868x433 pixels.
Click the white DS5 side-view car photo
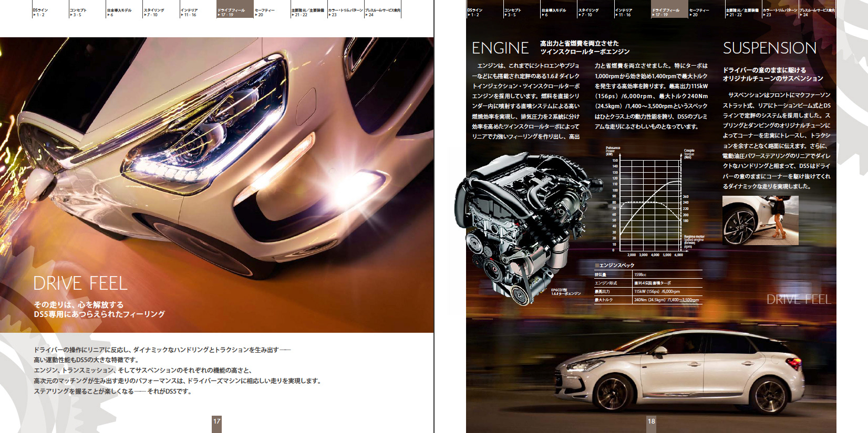679,372
